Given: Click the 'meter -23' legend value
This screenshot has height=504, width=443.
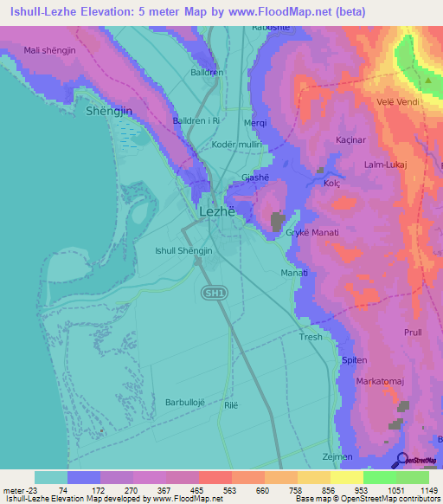Looking at the screenshot, I should [x=20, y=491].
